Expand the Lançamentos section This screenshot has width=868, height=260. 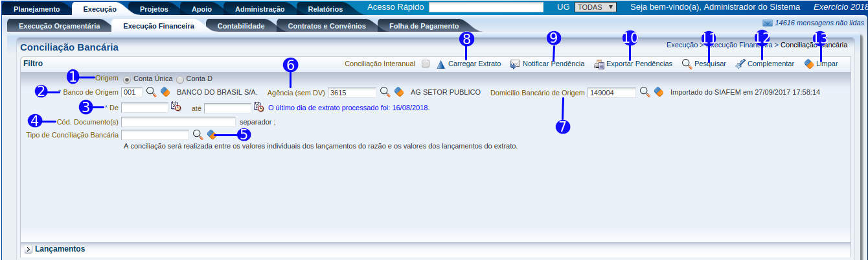29,249
